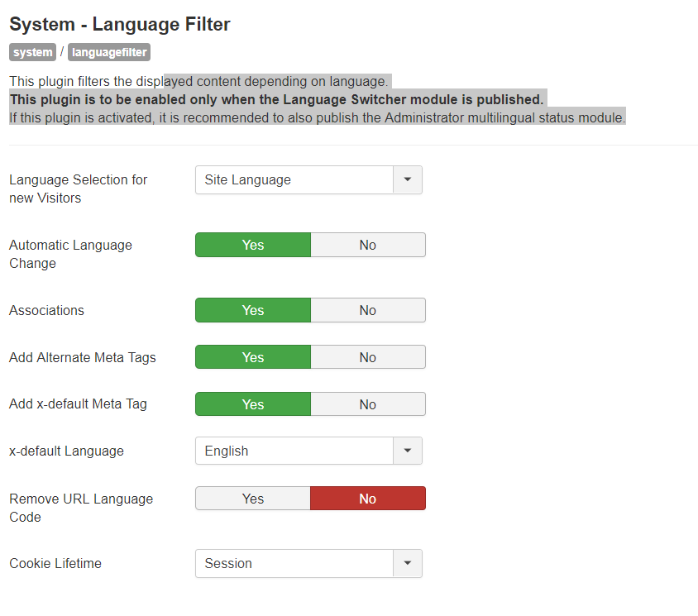Click the languagefilter badge
Screen dimensions: 698x616
[108, 52]
